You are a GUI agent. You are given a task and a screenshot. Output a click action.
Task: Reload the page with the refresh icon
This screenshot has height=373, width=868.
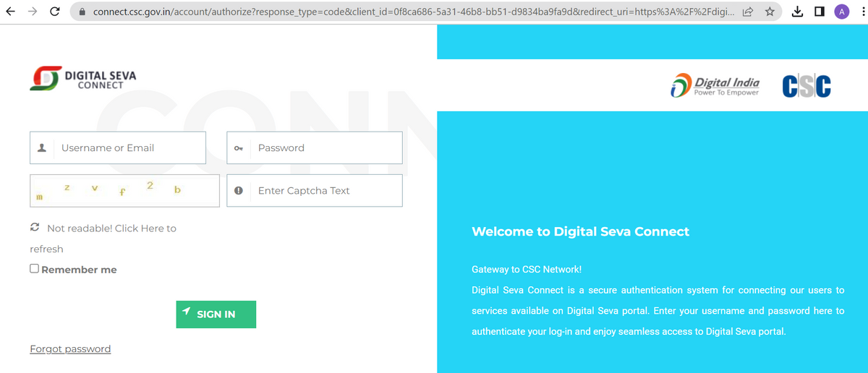point(55,12)
